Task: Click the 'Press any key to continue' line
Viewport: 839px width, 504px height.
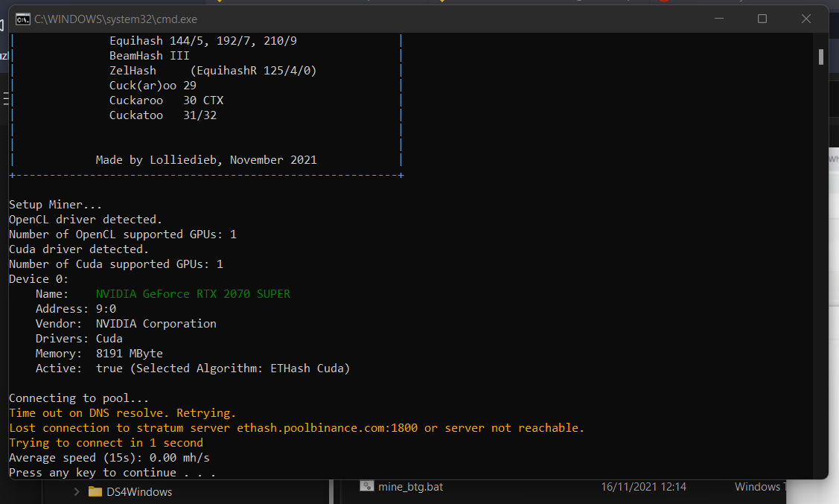Action: pos(112,473)
